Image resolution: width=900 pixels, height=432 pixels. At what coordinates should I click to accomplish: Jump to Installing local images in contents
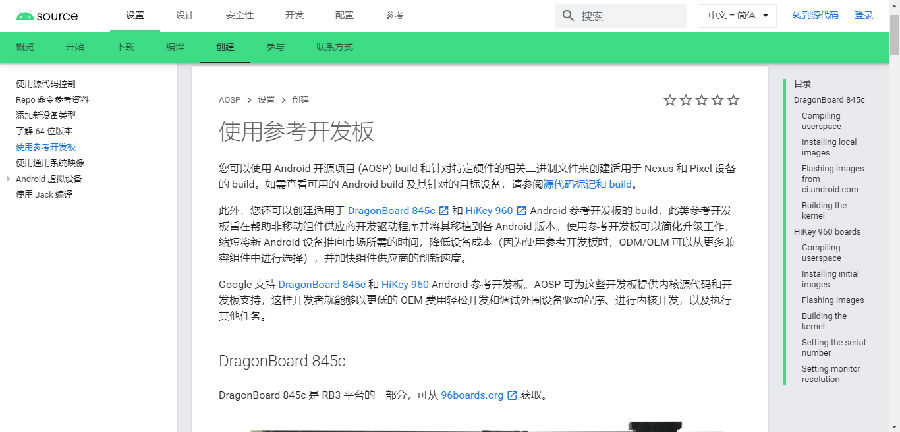(x=829, y=147)
